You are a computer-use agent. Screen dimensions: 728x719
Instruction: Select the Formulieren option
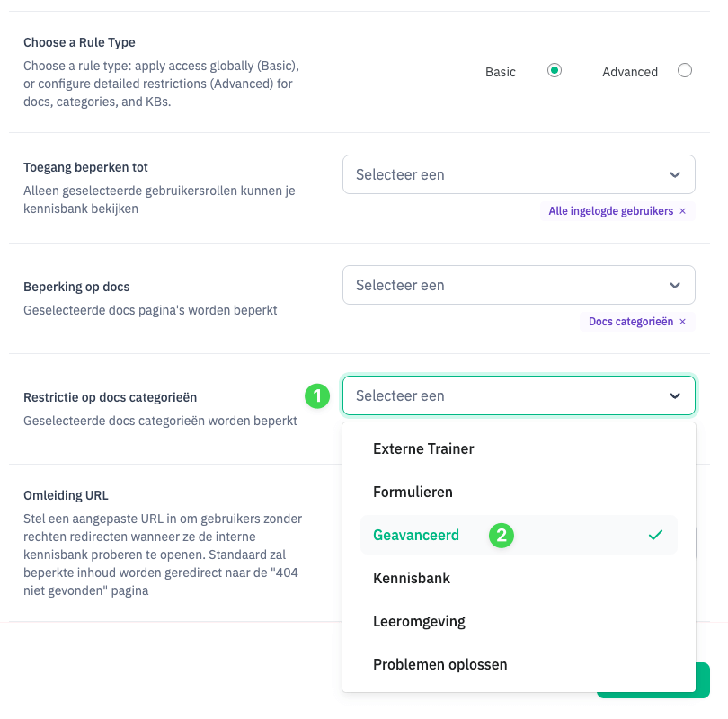[x=413, y=492]
